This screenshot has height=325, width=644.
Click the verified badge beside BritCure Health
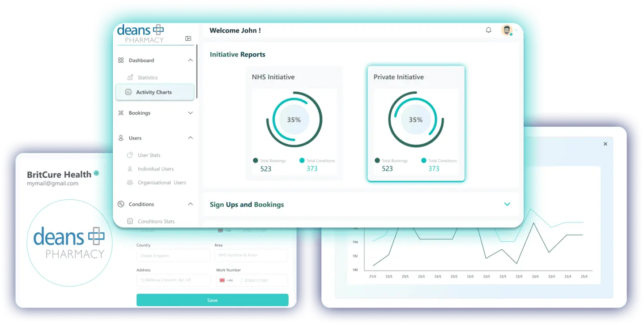tap(96, 173)
